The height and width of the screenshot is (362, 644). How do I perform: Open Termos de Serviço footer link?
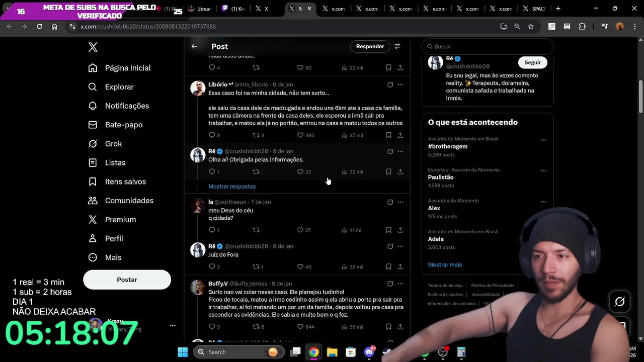[445, 286]
